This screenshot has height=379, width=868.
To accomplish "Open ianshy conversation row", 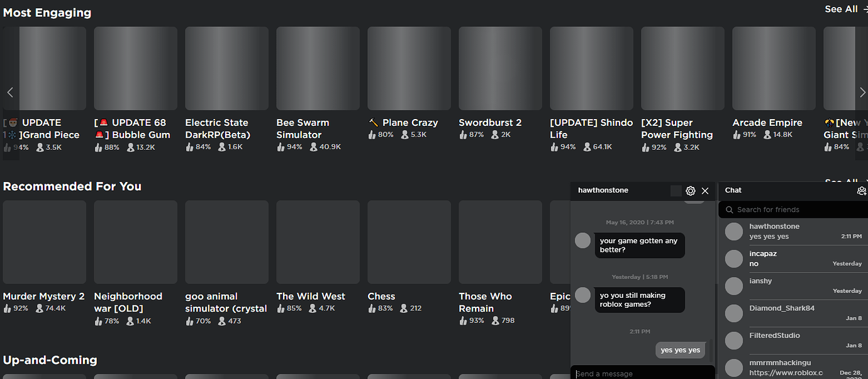I will point(793,286).
